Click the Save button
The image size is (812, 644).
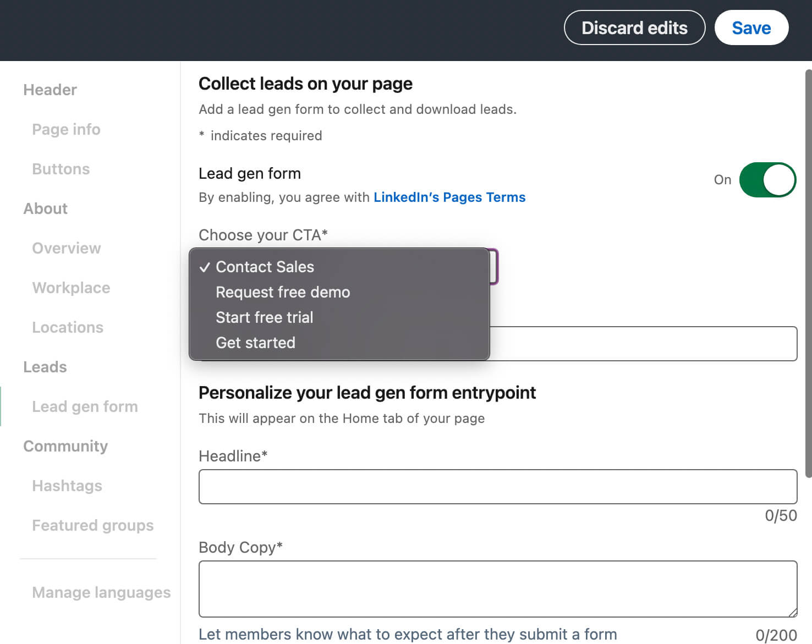(751, 27)
